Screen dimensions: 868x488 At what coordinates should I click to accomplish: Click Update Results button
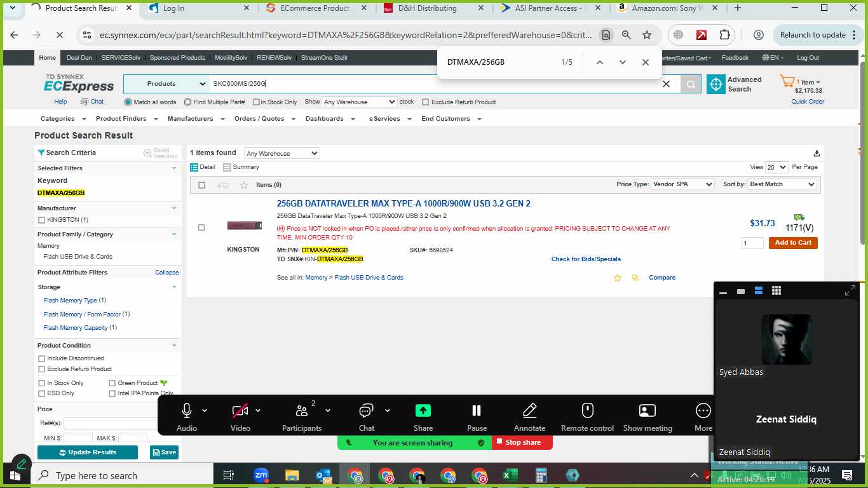click(x=88, y=452)
